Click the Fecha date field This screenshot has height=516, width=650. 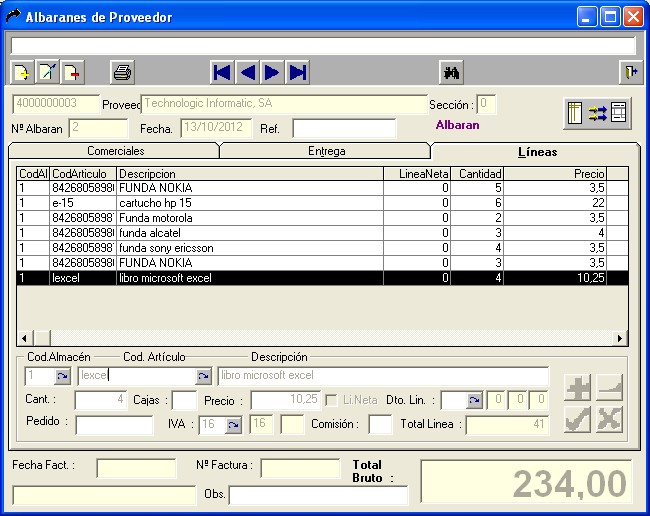216,128
